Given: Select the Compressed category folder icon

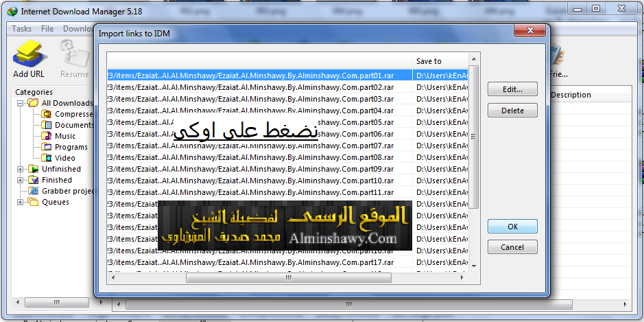Looking at the screenshot, I should click(47, 114).
